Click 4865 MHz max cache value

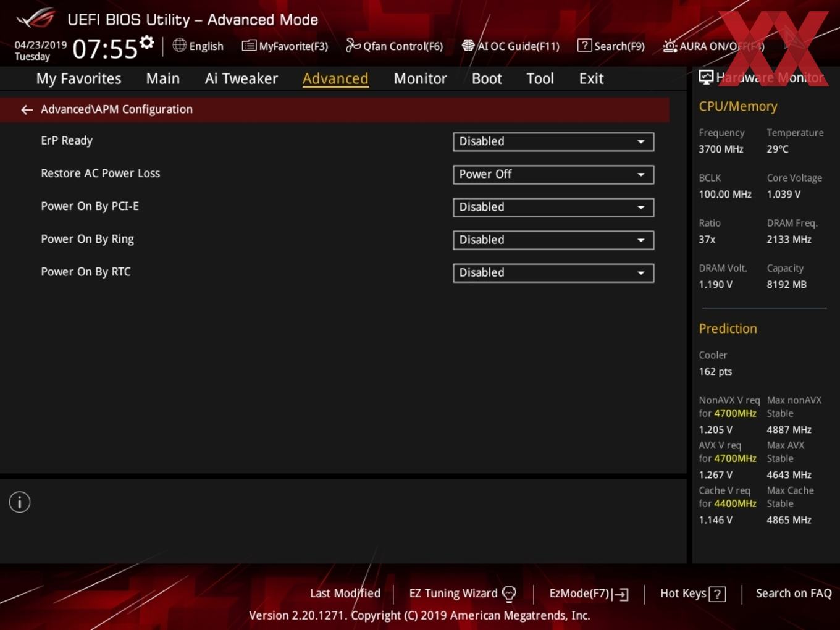[789, 519]
